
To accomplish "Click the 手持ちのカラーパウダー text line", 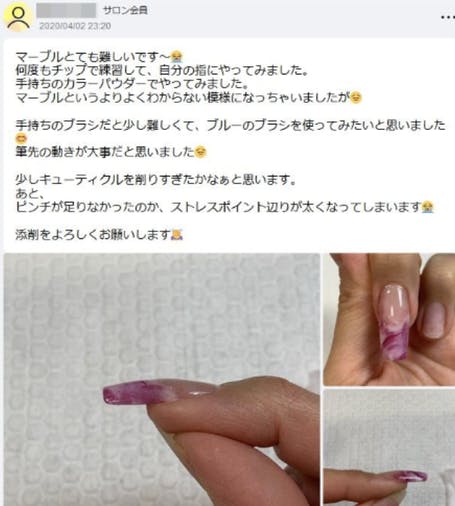I will [x=132, y=84].
